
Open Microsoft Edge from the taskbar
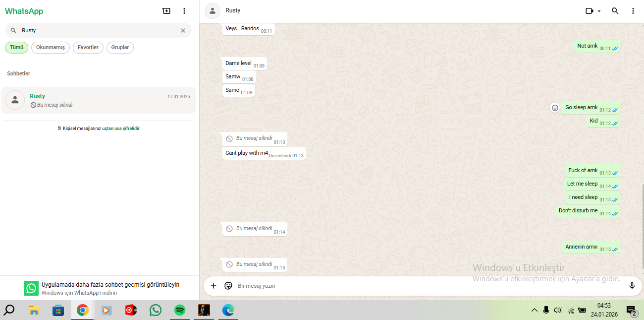click(x=228, y=311)
